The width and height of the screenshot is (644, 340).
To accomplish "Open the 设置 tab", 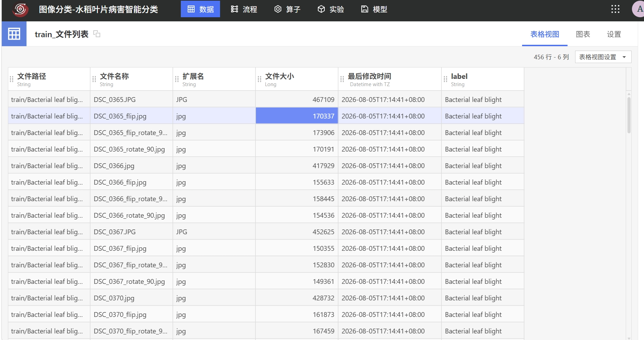I will click(x=614, y=34).
